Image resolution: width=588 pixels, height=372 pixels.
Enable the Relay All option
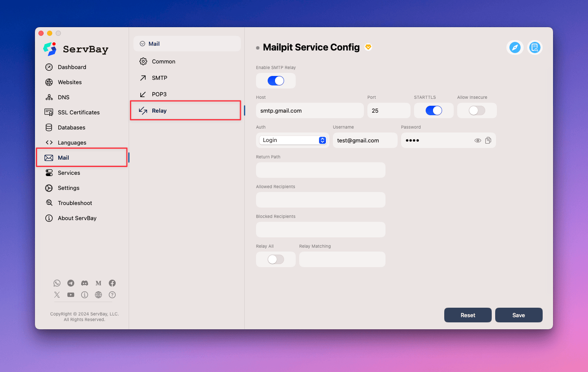pyautogui.click(x=276, y=259)
